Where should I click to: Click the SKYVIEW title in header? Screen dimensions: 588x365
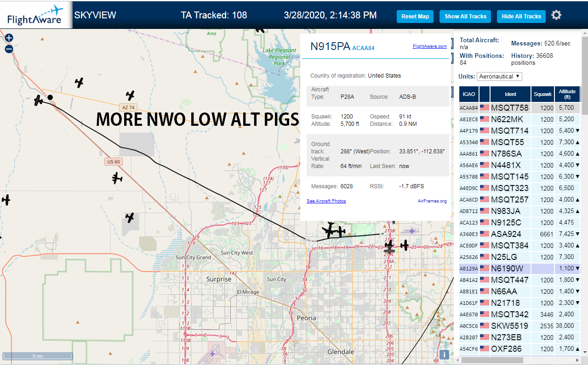(95, 15)
